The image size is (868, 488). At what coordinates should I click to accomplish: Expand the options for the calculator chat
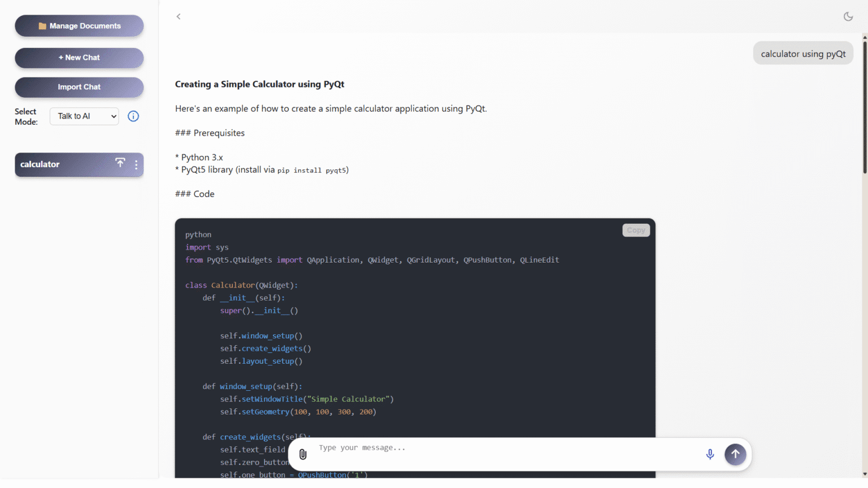click(136, 164)
